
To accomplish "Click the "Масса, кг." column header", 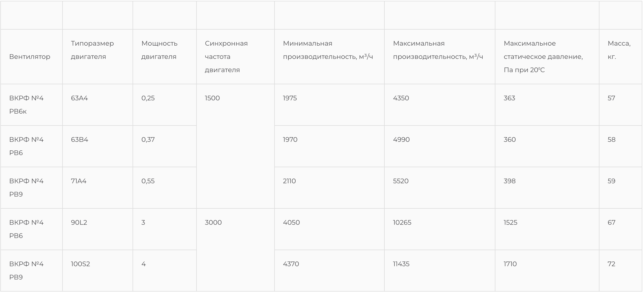I will pos(619,50).
